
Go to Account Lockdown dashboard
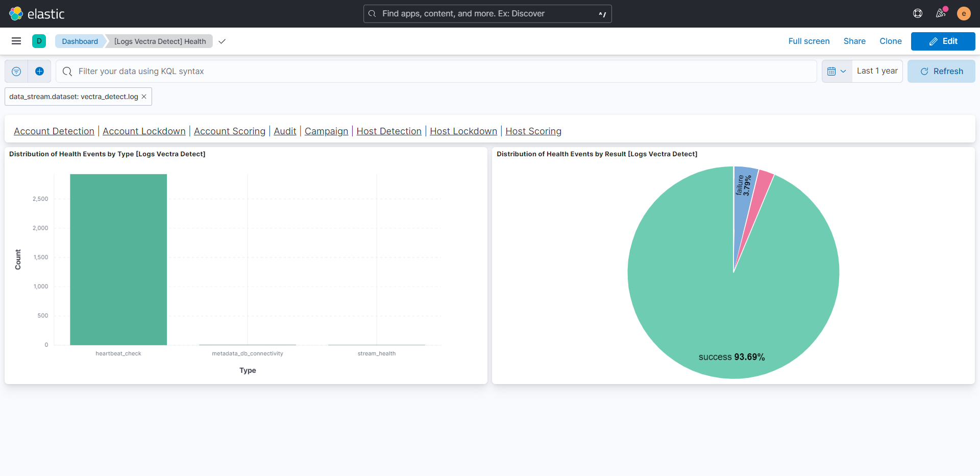click(144, 131)
